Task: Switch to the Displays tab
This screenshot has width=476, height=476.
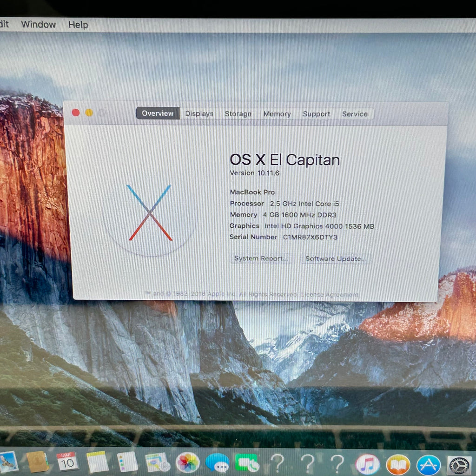Action: click(199, 113)
